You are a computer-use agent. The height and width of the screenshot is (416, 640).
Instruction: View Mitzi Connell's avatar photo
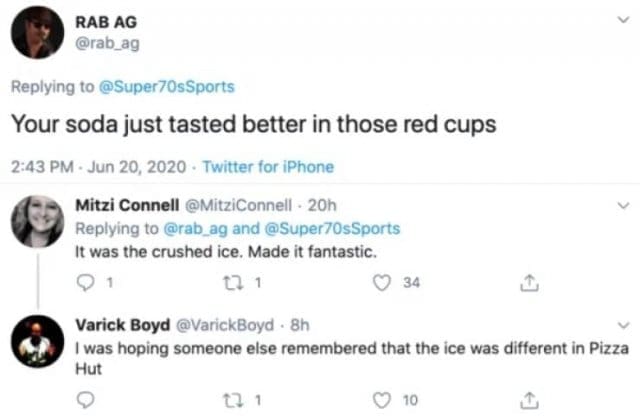(38, 221)
